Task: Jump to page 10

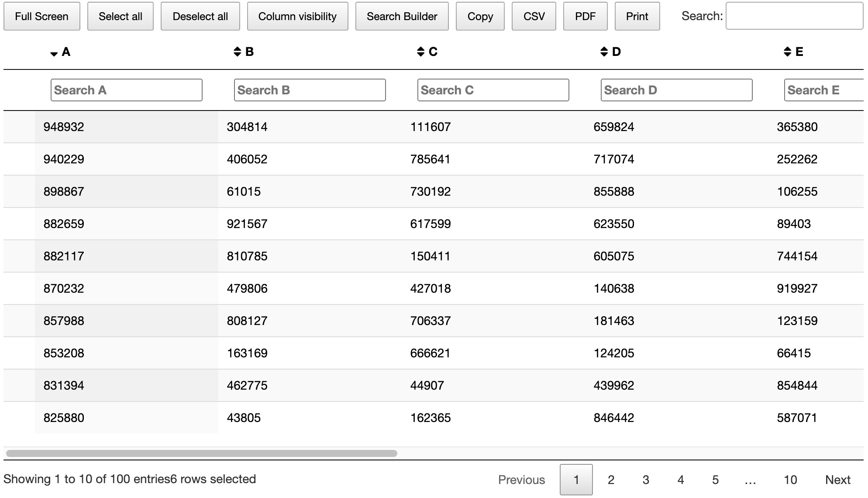Action: (790, 480)
